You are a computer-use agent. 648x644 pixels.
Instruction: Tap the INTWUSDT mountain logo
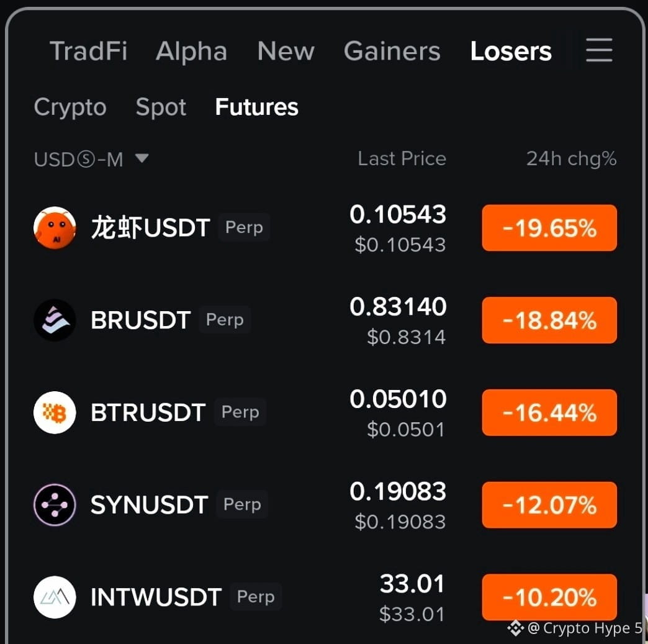pos(55,597)
